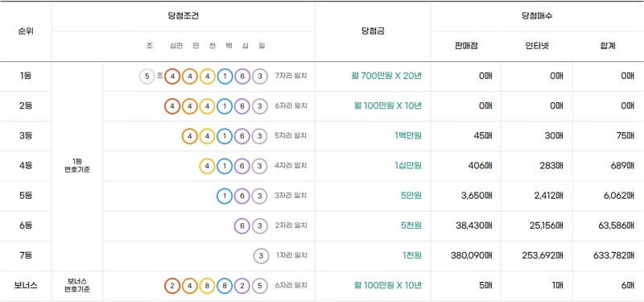Screen dimensions: 644x302
Task: Click the 십만 digit-position label
Action: 175,46
